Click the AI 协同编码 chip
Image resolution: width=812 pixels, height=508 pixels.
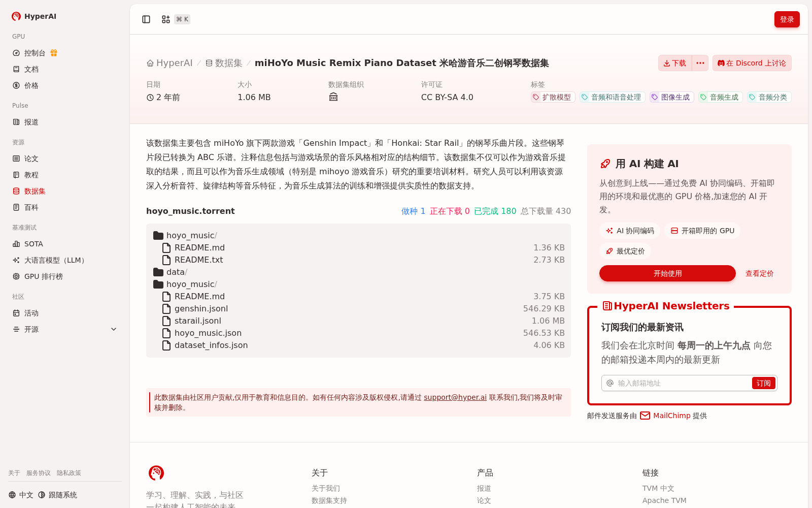click(630, 231)
